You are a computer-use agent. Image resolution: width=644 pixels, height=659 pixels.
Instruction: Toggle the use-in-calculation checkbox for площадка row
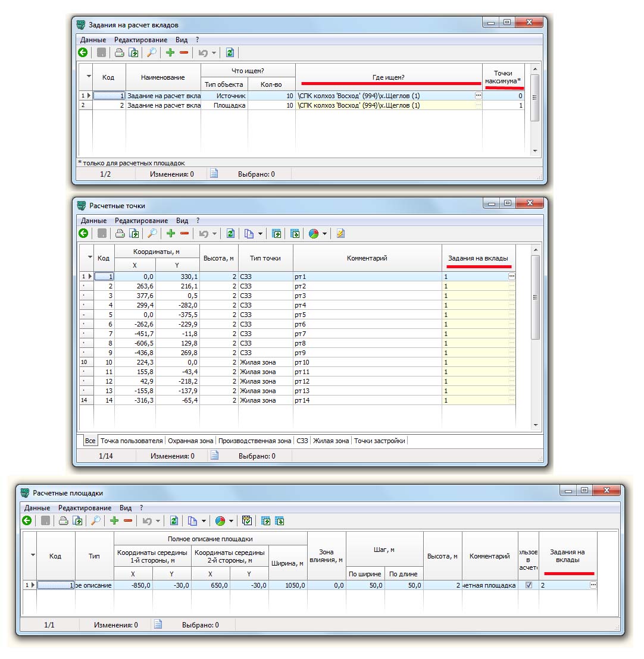click(x=529, y=585)
